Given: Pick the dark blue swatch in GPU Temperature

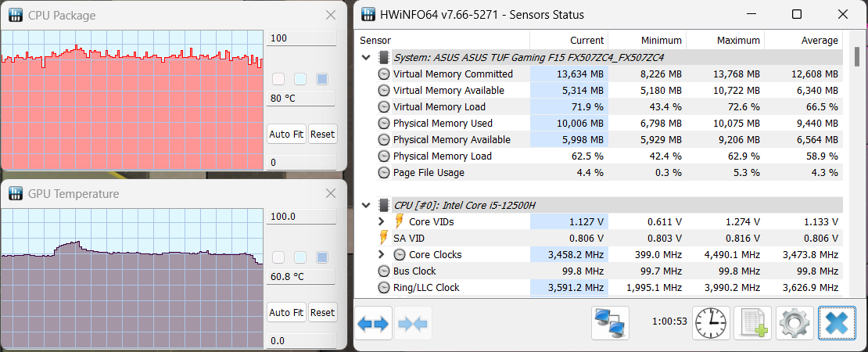Looking at the screenshot, I should tap(321, 257).
